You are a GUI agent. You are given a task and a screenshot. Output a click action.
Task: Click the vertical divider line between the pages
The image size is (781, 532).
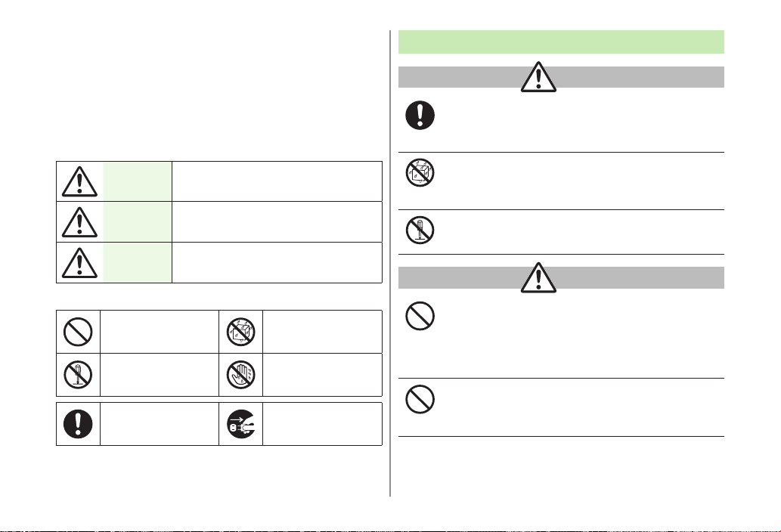pos(390,263)
